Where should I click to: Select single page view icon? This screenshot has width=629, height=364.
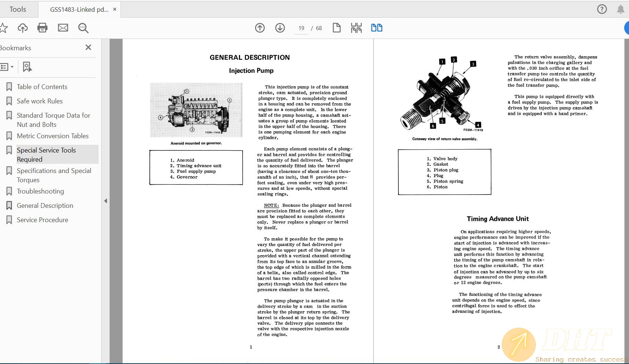click(336, 28)
